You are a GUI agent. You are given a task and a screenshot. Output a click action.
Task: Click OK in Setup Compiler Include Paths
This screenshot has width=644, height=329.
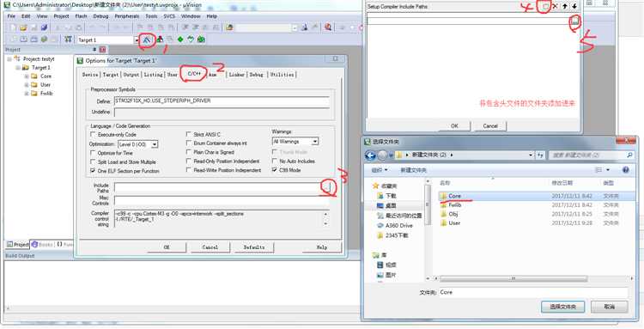[454, 126]
